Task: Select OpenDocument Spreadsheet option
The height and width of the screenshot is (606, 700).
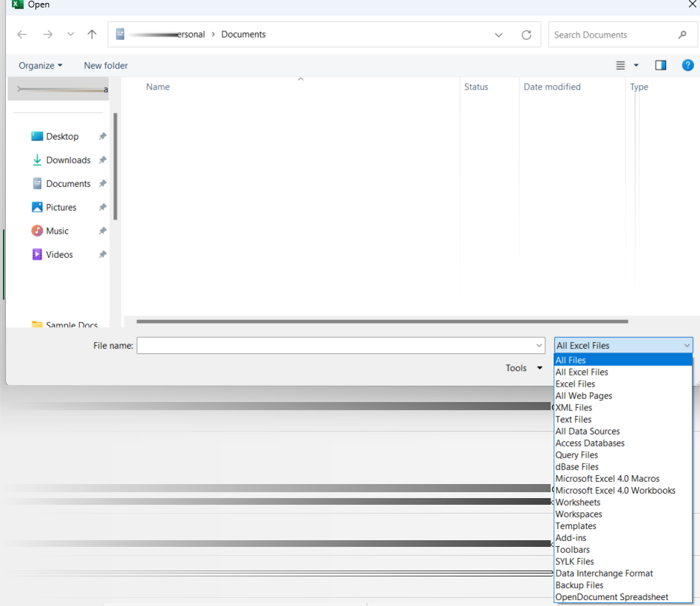Action: pos(623,596)
